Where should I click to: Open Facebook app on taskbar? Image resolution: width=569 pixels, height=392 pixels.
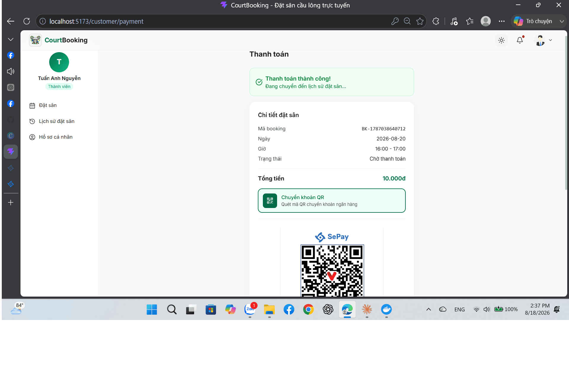pos(289,309)
